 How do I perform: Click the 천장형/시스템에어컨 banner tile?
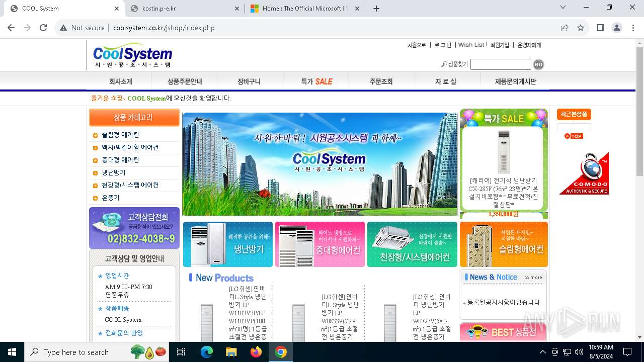point(412,244)
